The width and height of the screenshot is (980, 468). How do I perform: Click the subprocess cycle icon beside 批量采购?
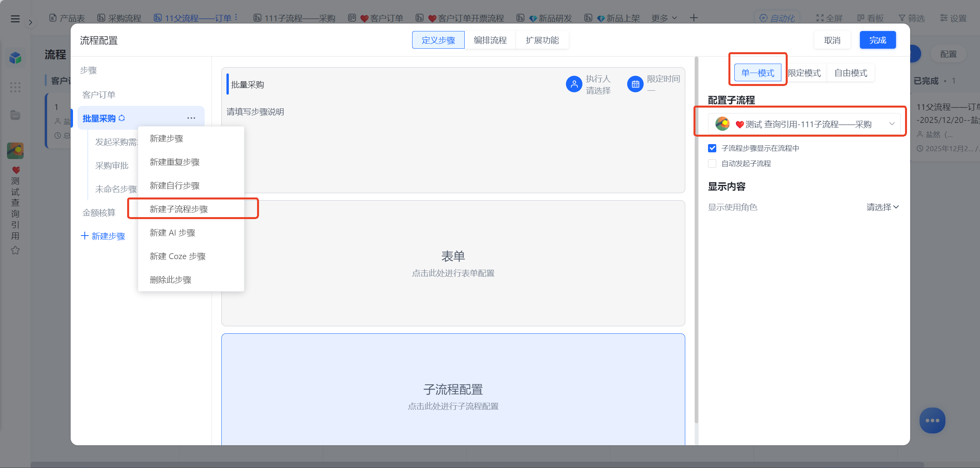pos(122,118)
